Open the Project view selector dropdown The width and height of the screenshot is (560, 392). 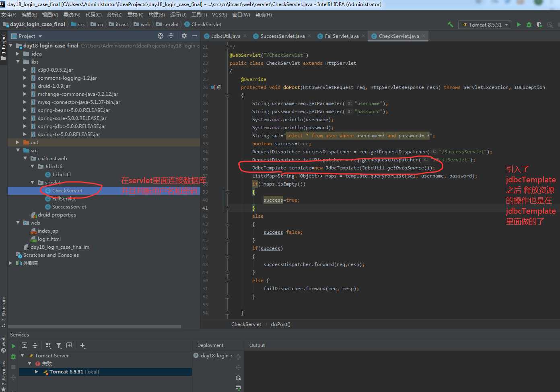(27, 36)
